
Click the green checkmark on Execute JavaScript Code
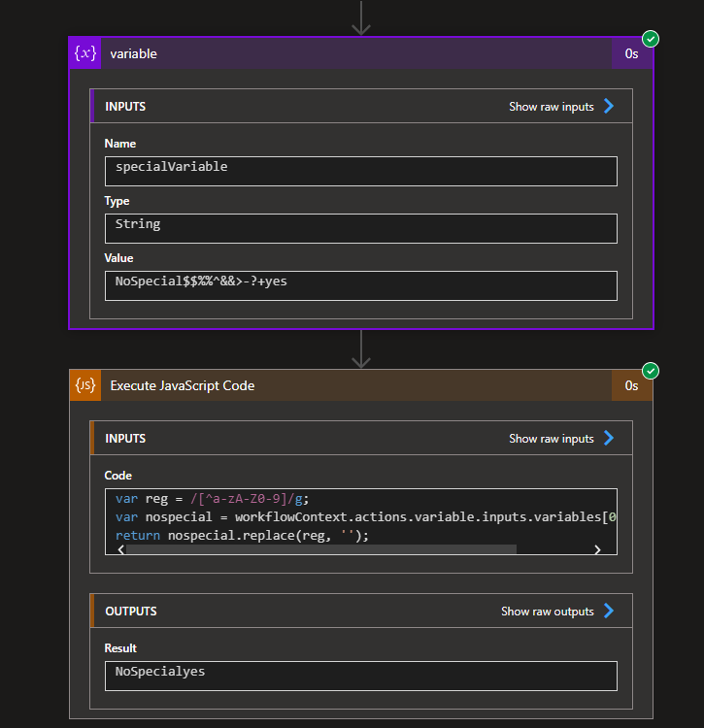coord(651,371)
